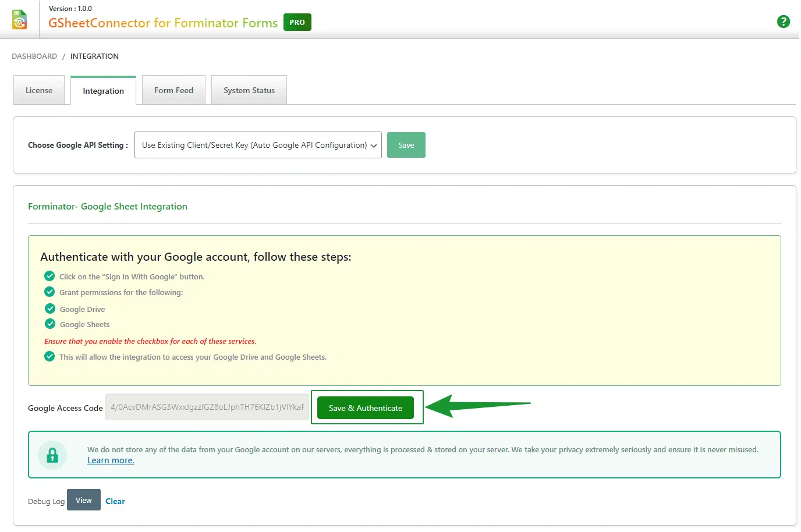Click checkmark icon beside "Sign In With Google" step

point(49,276)
